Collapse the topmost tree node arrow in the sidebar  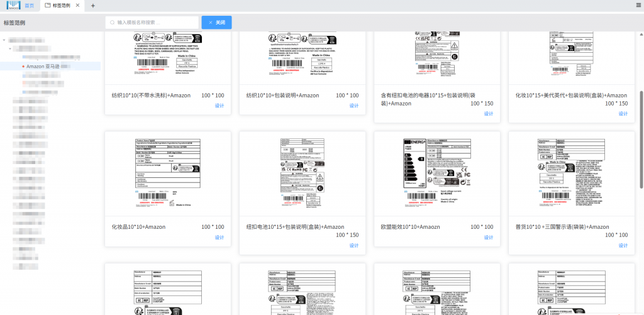tap(4, 40)
